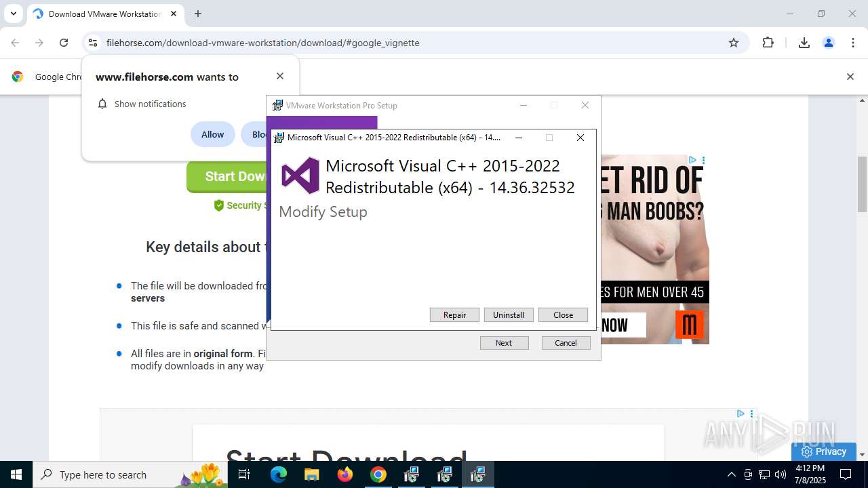The image size is (868, 488).
Task: Click the AdChoices icon on side ad
Action: click(x=692, y=160)
